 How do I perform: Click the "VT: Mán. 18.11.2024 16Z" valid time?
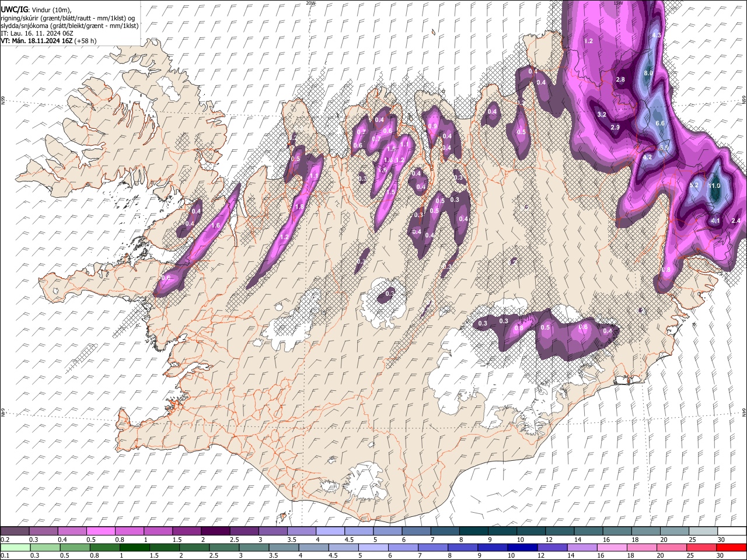point(38,41)
